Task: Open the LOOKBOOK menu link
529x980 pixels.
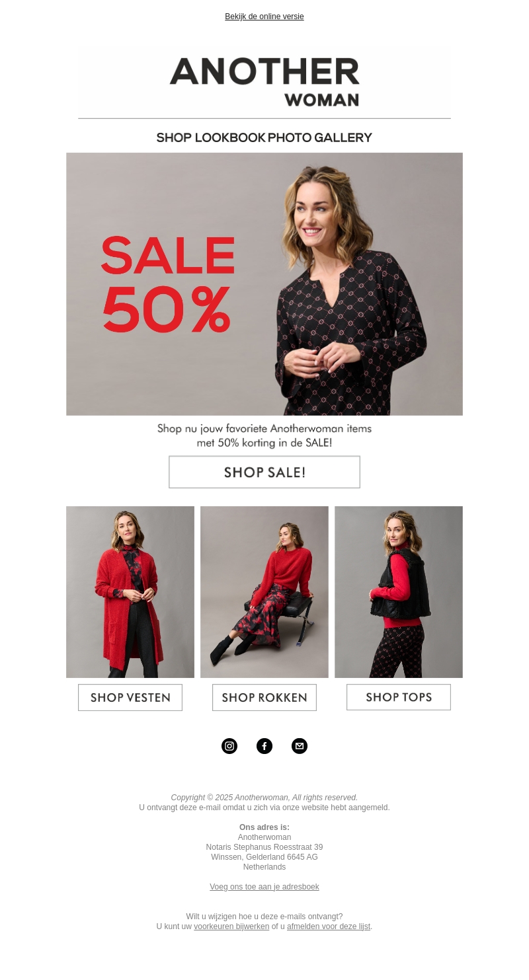Action: (x=229, y=137)
